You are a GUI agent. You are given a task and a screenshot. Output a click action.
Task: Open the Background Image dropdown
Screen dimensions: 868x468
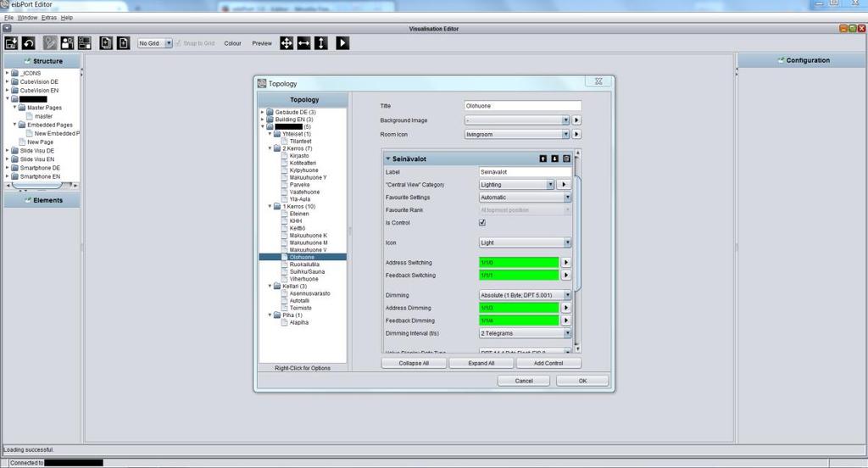516,120
